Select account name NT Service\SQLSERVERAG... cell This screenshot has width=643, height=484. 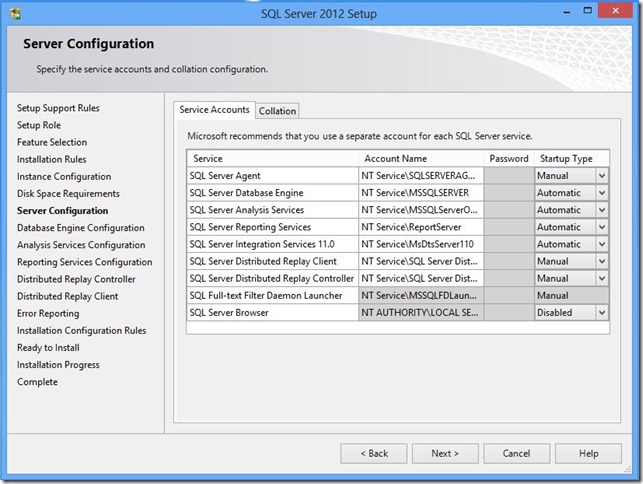coord(421,176)
